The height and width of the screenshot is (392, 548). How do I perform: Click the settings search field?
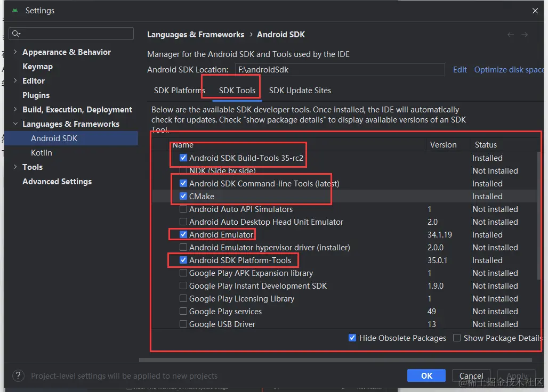click(x=71, y=34)
